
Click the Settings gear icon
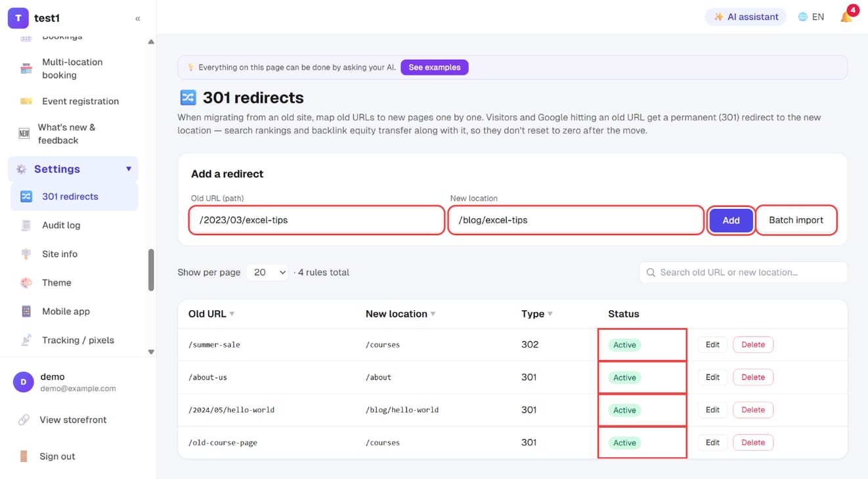click(21, 169)
